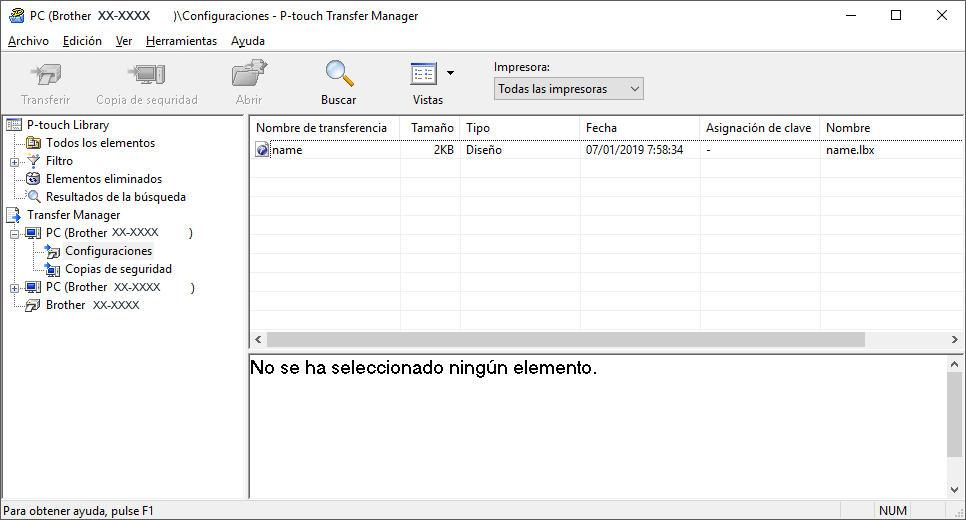Select the Copias de seguridad folder

click(118, 269)
